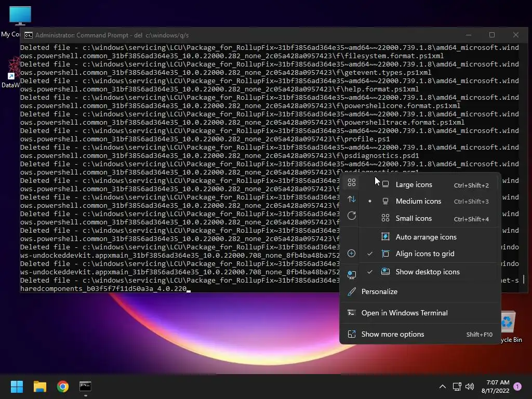532x399 pixels.
Task: Click the Refresh icon in context menu
Action: 352,216
